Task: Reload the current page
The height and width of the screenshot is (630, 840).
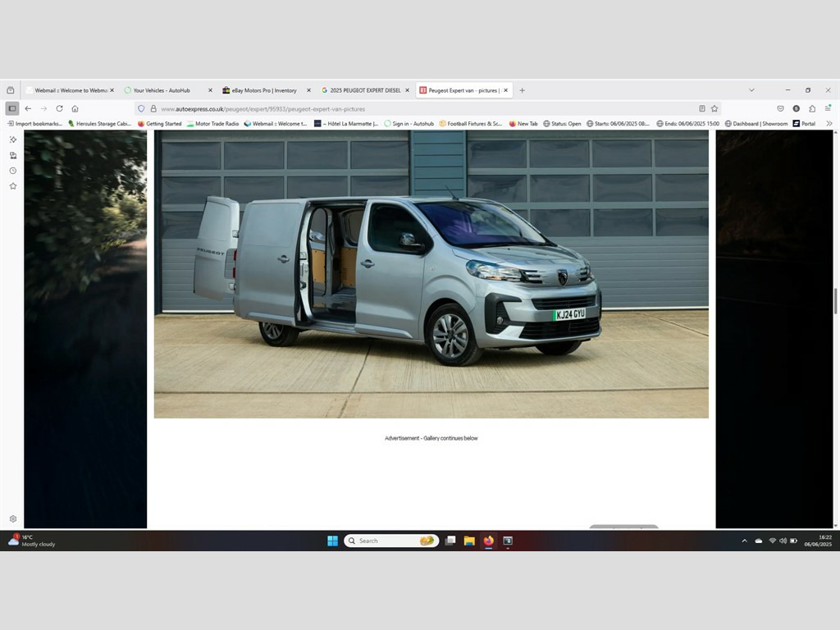Action: point(59,108)
